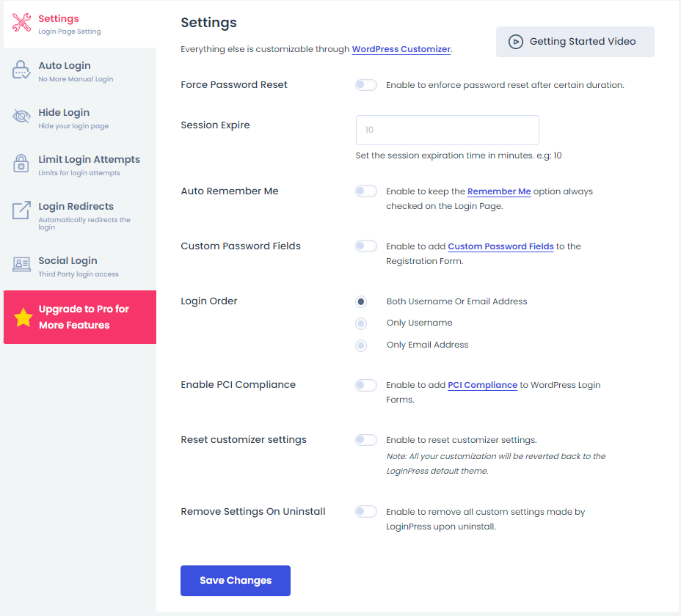This screenshot has height=616, width=681.
Task: Click the Login Redirects arrow icon
Action: point(21,210)
